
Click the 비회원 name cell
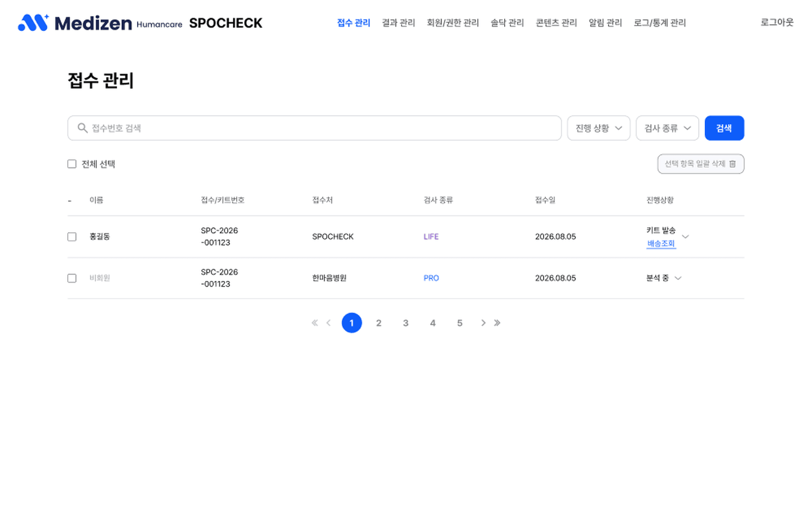coord(100,278)
